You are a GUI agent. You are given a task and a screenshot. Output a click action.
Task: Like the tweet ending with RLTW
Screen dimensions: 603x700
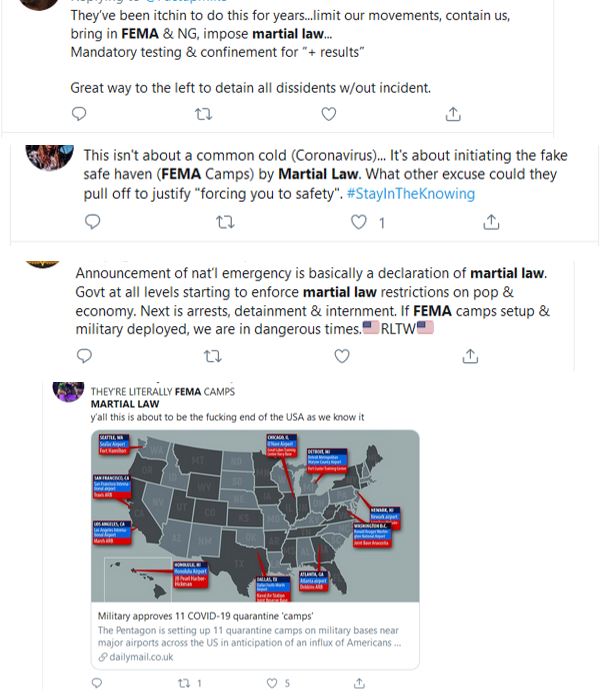click(x=343, y=355)
